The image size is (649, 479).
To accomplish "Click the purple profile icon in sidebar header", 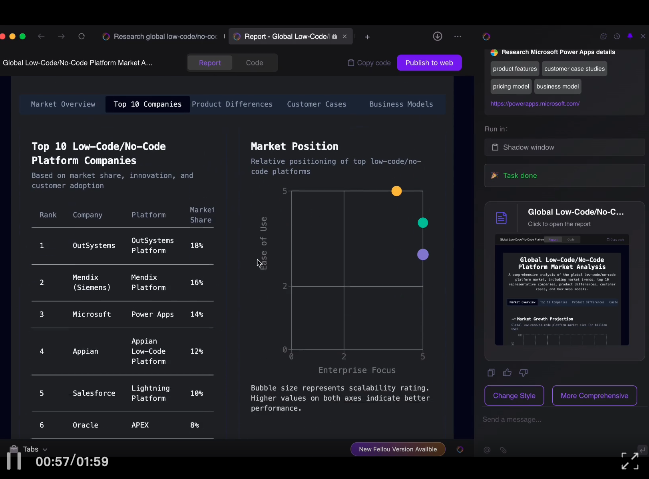I will (x=630, y=36).
